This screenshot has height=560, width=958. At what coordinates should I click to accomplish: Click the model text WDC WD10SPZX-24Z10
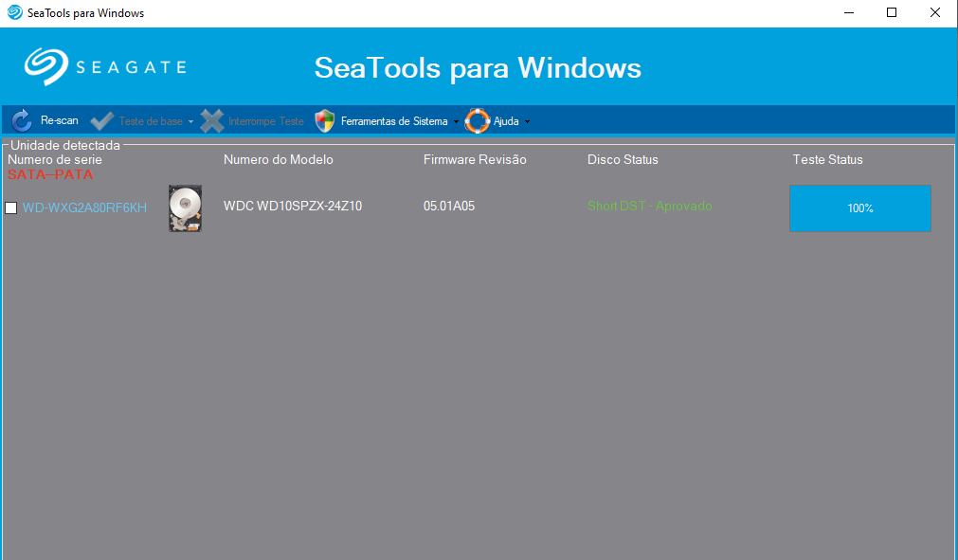293,206
